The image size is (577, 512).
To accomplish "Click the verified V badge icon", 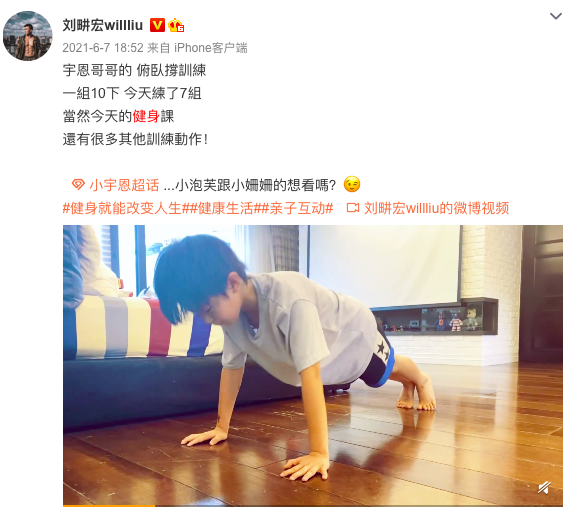I will (x=157, y=25).
